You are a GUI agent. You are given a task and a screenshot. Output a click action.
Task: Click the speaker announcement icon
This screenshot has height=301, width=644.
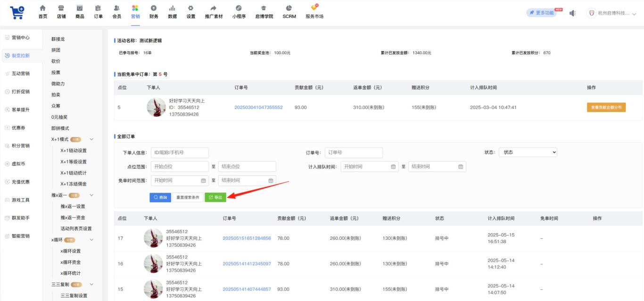click(x=573, y=13)
